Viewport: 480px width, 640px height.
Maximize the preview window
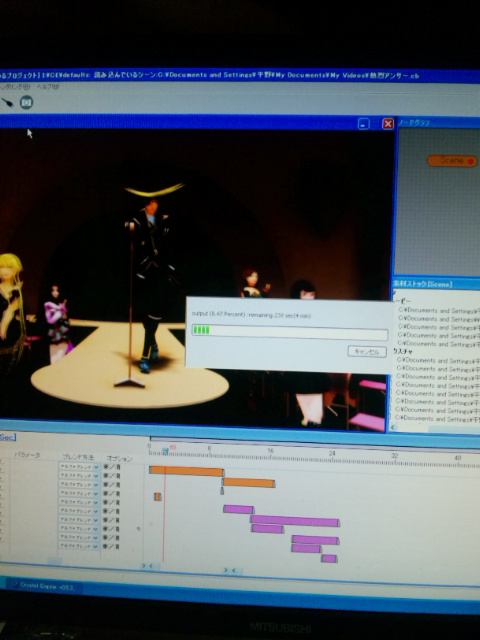tap(376, 124)
